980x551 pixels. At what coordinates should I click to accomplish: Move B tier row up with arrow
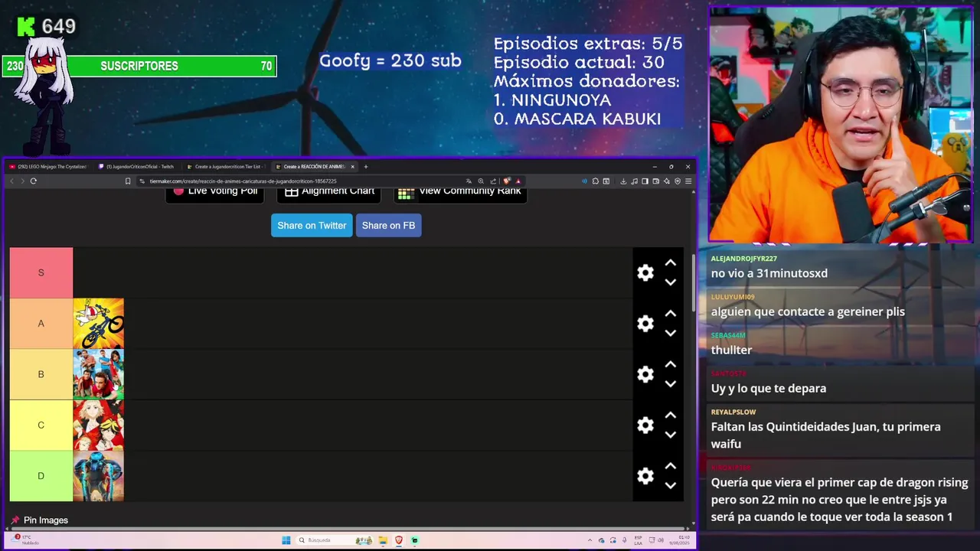[671, 364]
